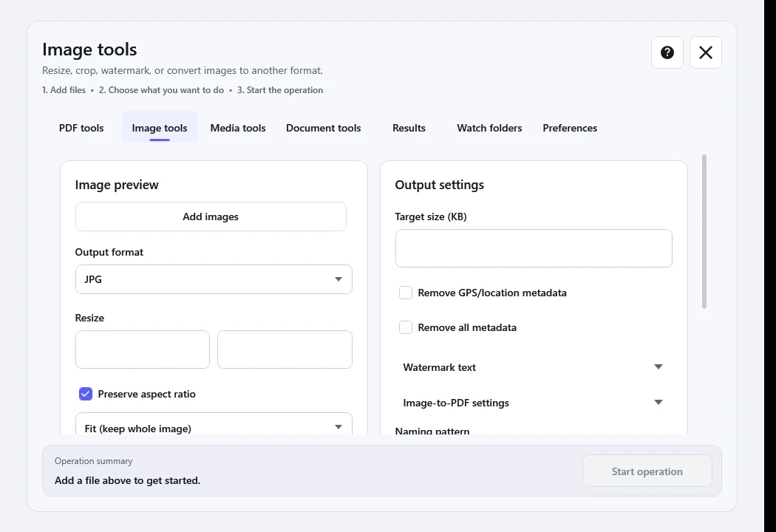Viewport: 776px width, 532px height.
Task: Click the Image preview heading
Action: coord(117,185)
